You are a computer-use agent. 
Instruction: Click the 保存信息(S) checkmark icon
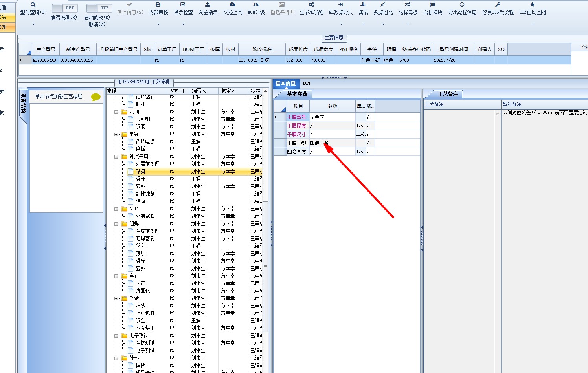click(130, 4)
